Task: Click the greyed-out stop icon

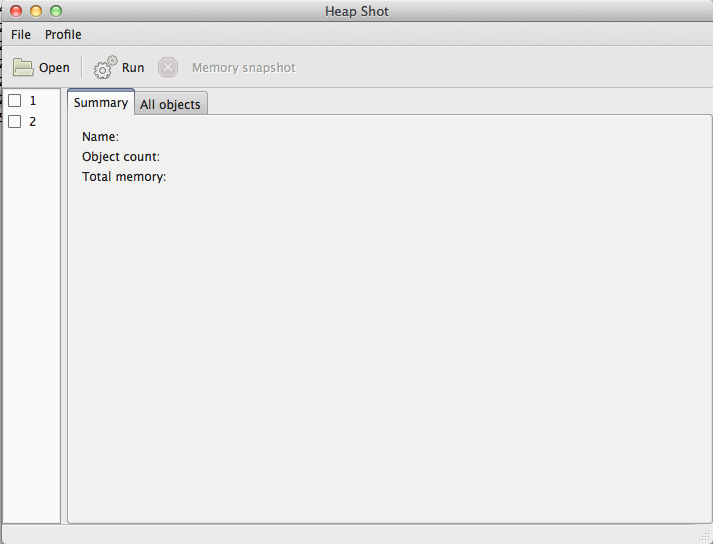Action: coord(168,68)
